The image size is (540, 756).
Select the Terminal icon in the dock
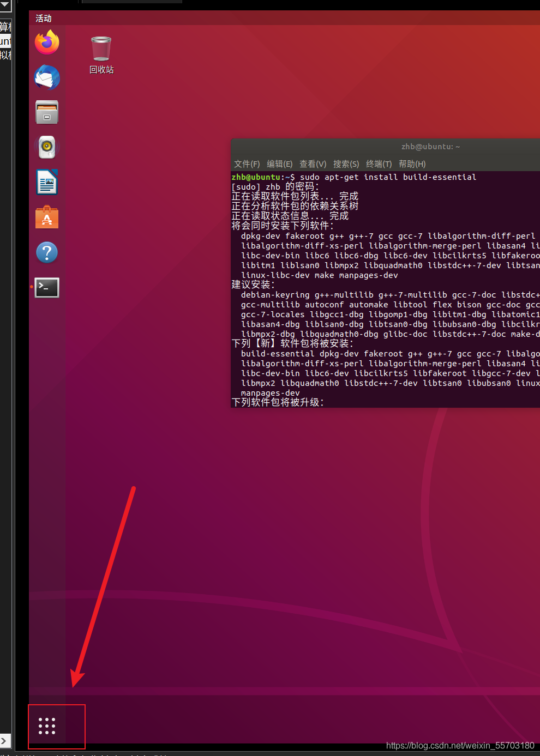(x=46, y=287)
